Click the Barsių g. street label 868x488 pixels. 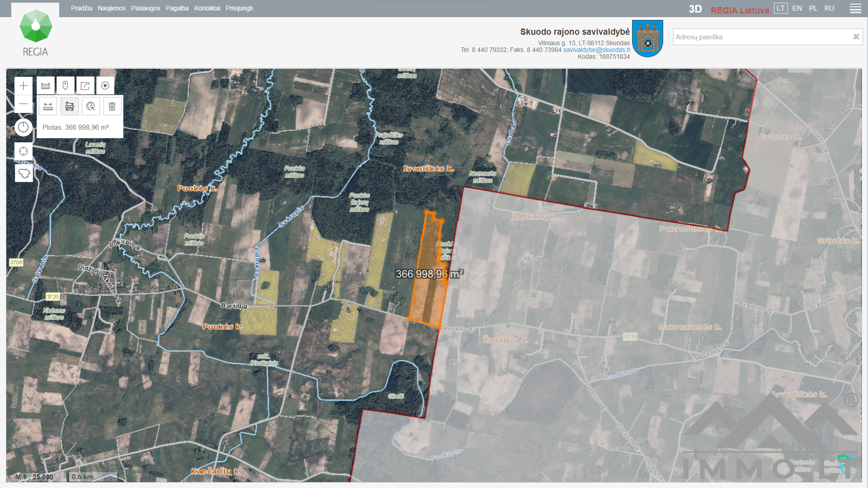pos(234,306)
